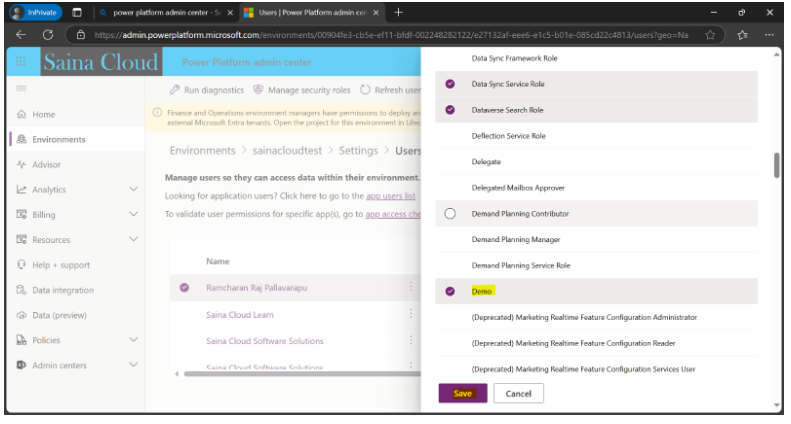Click the Data integration icon
791x424 pixels.
click(x=21, y=290)
